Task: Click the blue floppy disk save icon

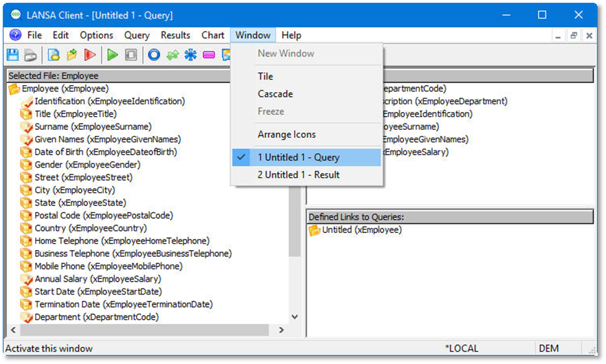Action: click(x=13, y=55)
